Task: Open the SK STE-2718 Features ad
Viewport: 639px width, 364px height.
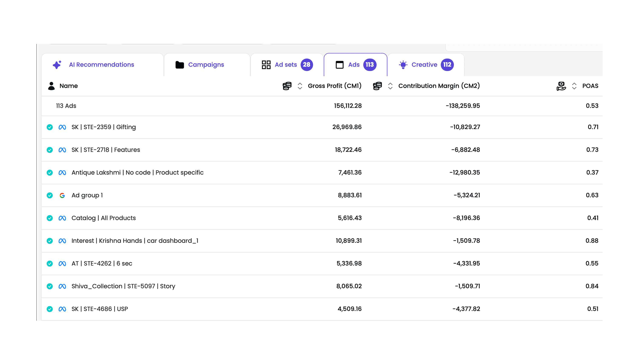Action: tap(106, 150)
